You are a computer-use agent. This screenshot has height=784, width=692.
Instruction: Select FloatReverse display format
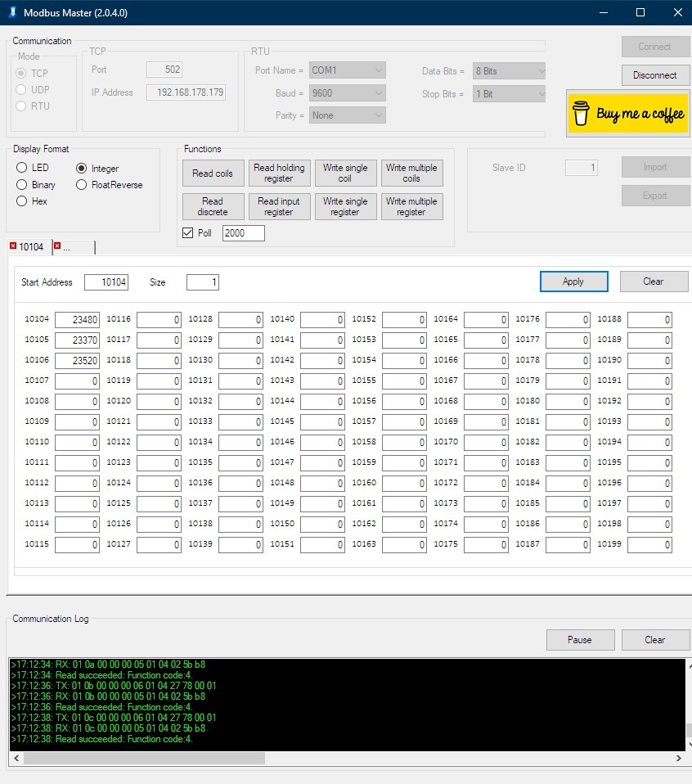82,185
